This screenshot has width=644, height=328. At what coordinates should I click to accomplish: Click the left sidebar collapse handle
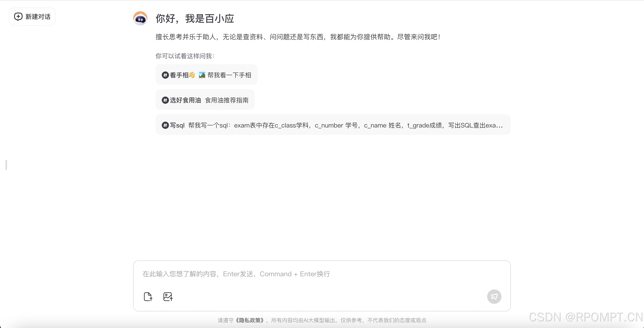pyautogui.click(x=6, y=165)
